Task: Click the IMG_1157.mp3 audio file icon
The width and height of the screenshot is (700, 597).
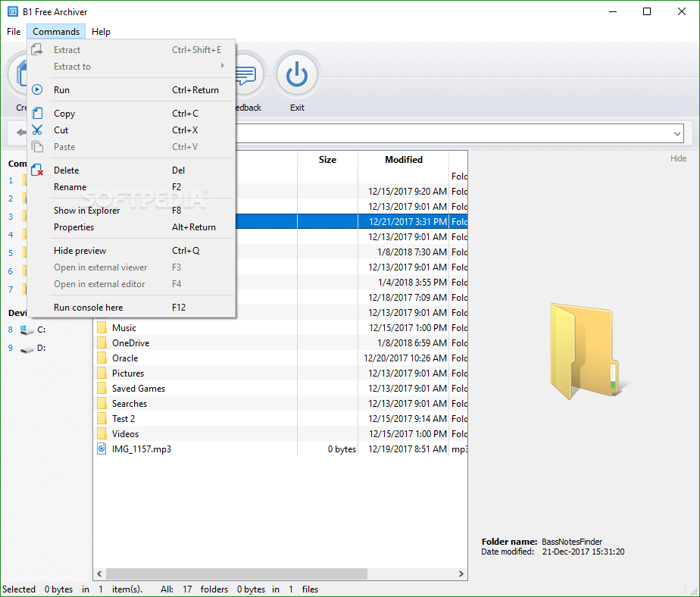Action: 102,449
